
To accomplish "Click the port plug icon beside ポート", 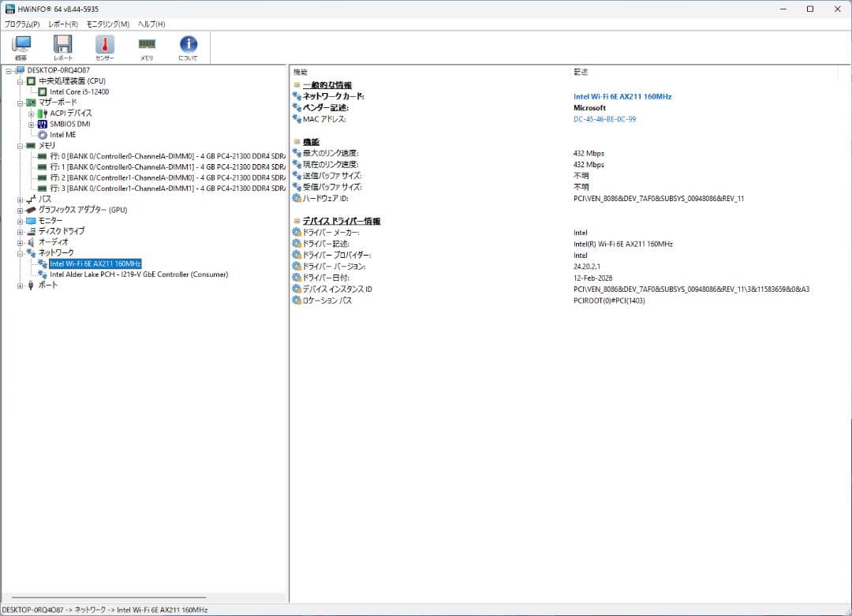I will (x=31, y=286).
